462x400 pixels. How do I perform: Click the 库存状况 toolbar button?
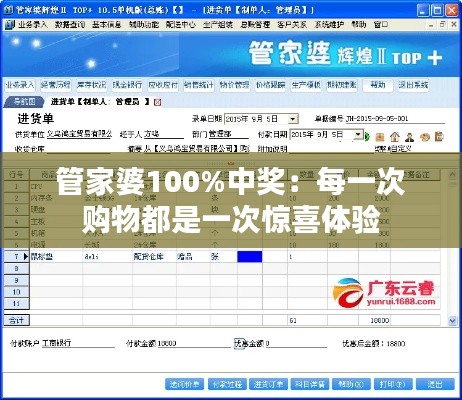(91, 85)
